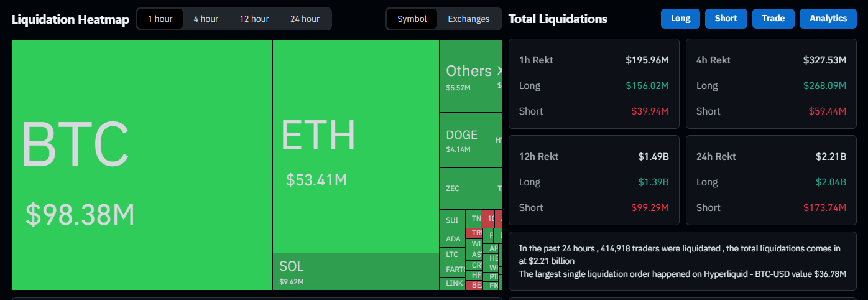The image size is (868, 300).
Task: Open the Analytics button
Action: [x=828, y=19]
